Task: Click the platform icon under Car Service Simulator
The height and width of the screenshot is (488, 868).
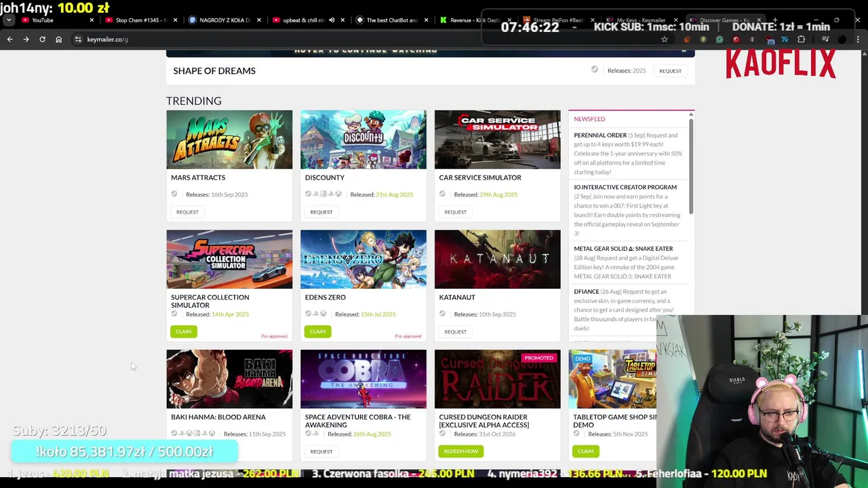Action: click(x=443, y=194)
